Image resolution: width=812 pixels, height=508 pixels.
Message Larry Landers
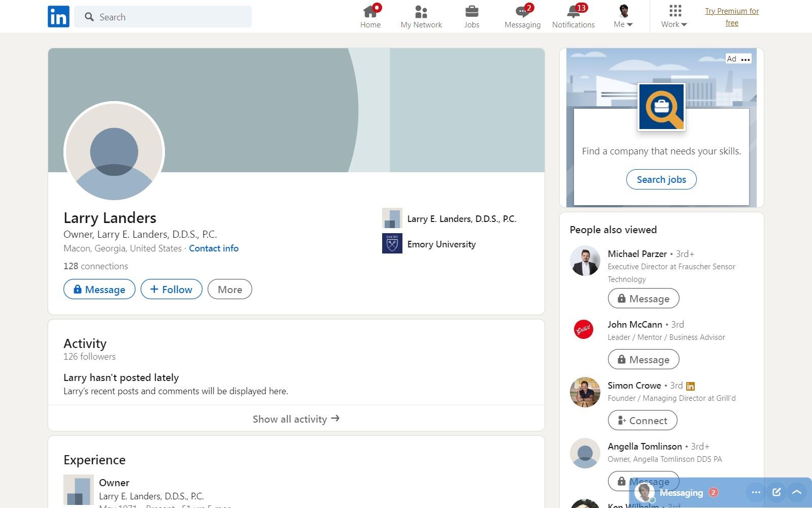tap(99, 289)
